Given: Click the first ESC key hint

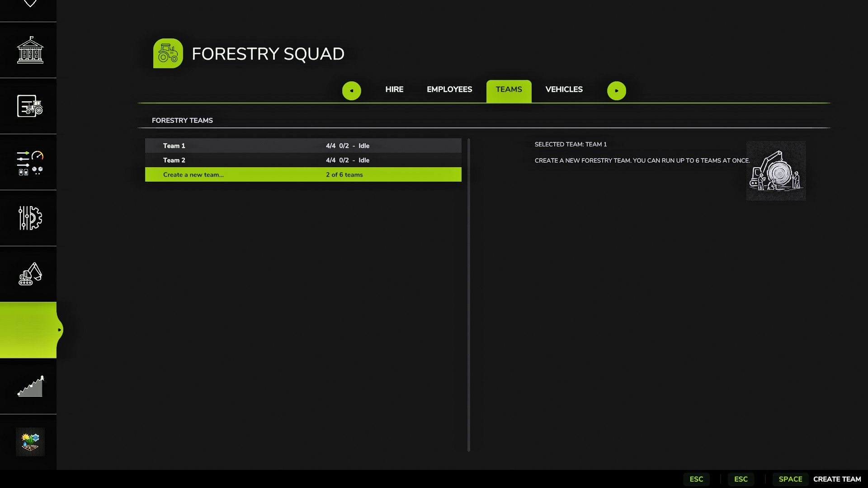Looking at the screenshot, I should point(696,479).
